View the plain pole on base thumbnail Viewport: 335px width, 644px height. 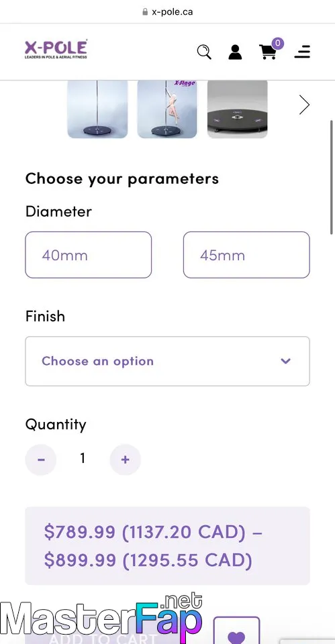click(97, 109)
